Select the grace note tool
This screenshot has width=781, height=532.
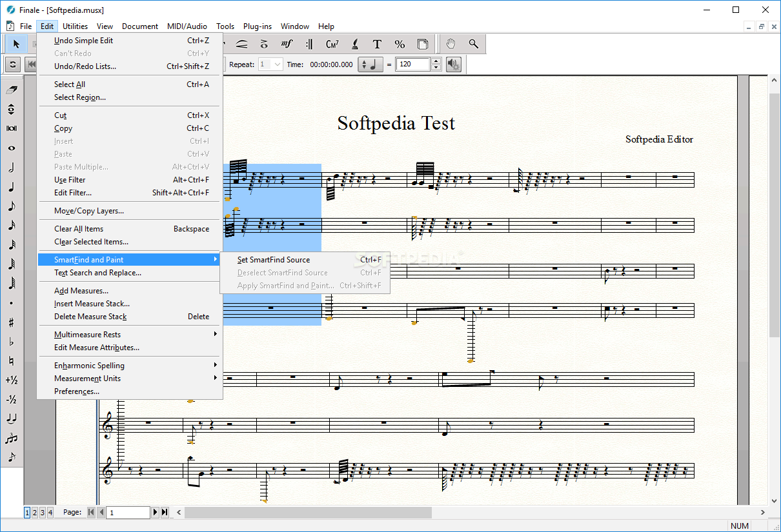pos(11,458)
